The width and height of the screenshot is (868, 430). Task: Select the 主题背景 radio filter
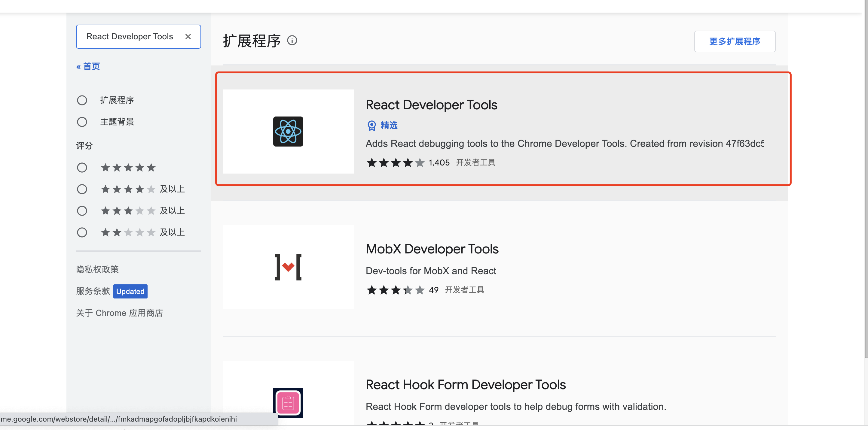[82, 122]
